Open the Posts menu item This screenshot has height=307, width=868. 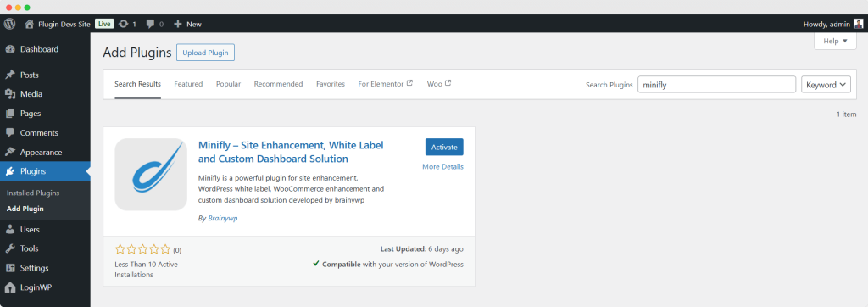[x=45, y=75]
